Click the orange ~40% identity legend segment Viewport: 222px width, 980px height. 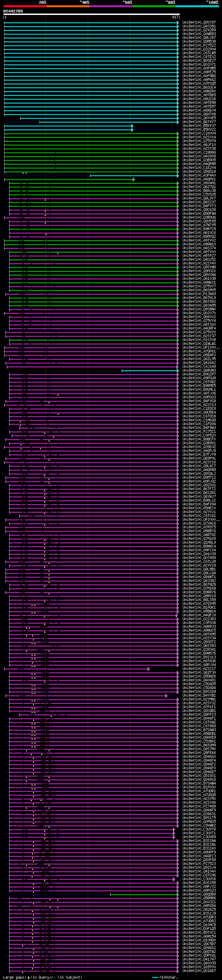[68, 7]
